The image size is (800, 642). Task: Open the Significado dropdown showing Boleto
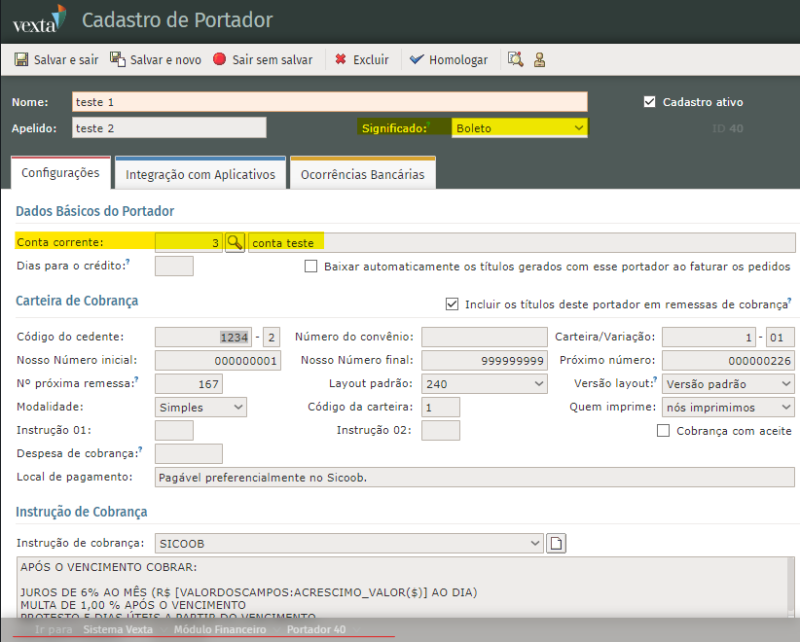pyautogui.click(x=518, y=128)
